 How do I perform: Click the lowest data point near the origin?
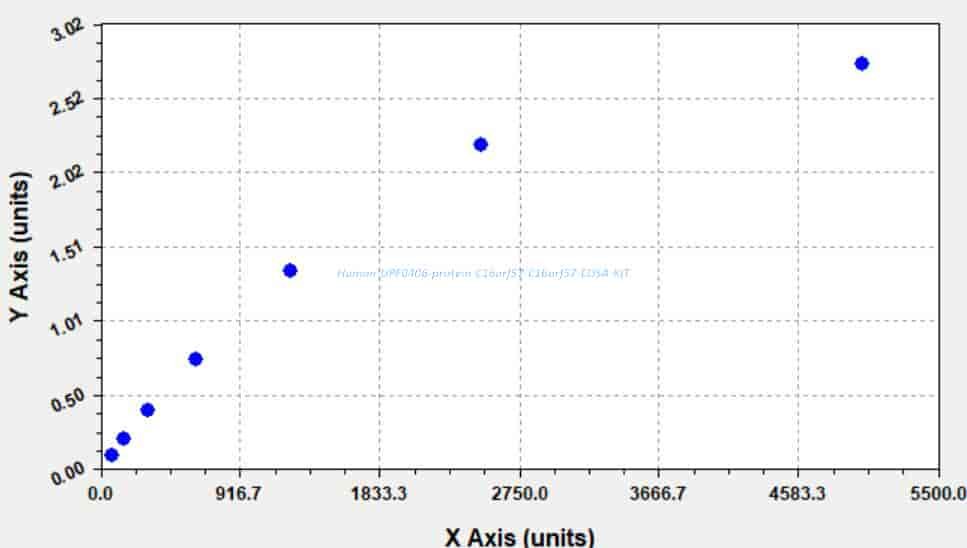[x=112, y=455]
